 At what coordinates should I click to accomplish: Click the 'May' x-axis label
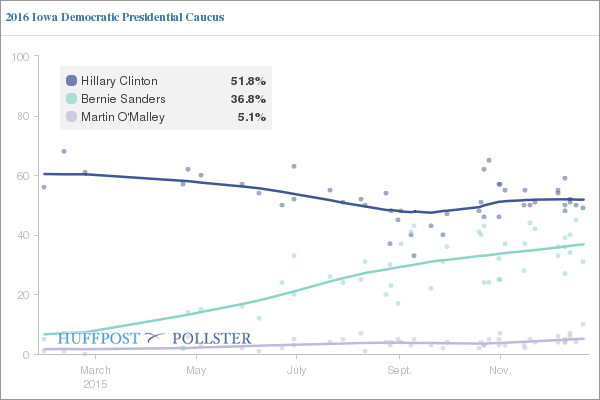click(196, 370)
